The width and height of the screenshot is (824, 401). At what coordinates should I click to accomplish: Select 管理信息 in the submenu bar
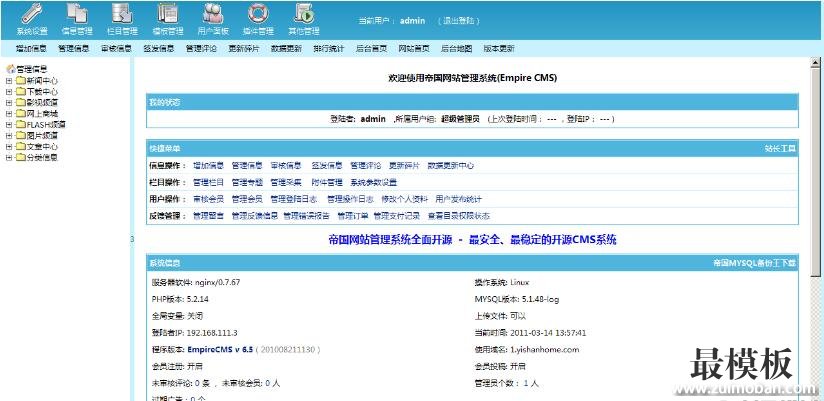pyautogui.click(x=74, y=48)
